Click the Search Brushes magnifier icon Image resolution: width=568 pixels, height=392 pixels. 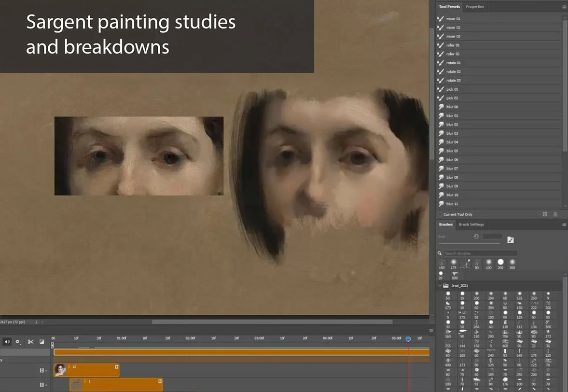pos(440,253)
